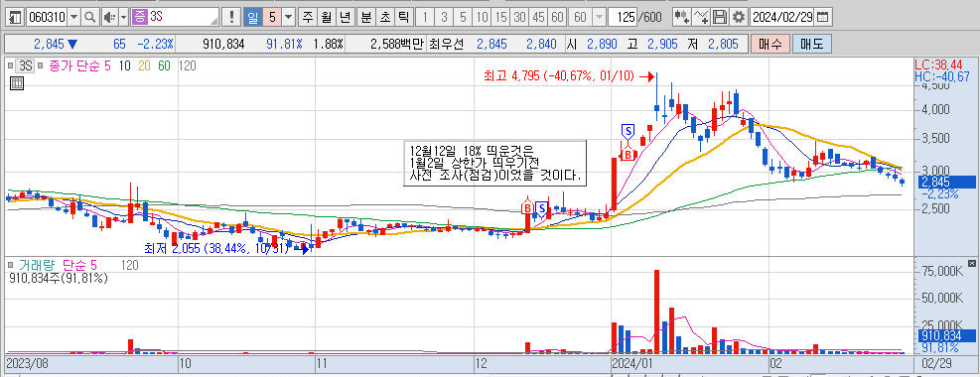
Task: Switch to yearly (년) chart
Action: (x=345, y=17)
